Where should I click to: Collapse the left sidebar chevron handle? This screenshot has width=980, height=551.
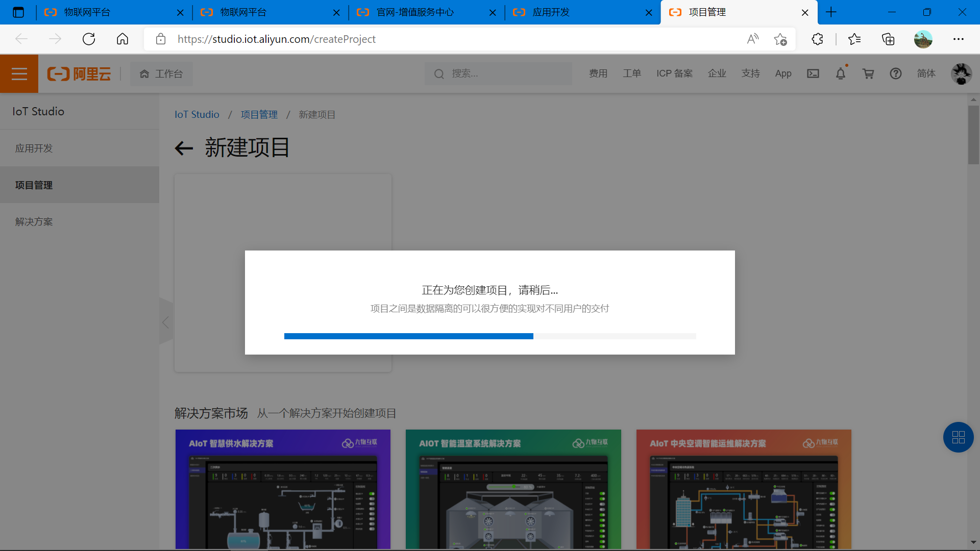(165, 322)
